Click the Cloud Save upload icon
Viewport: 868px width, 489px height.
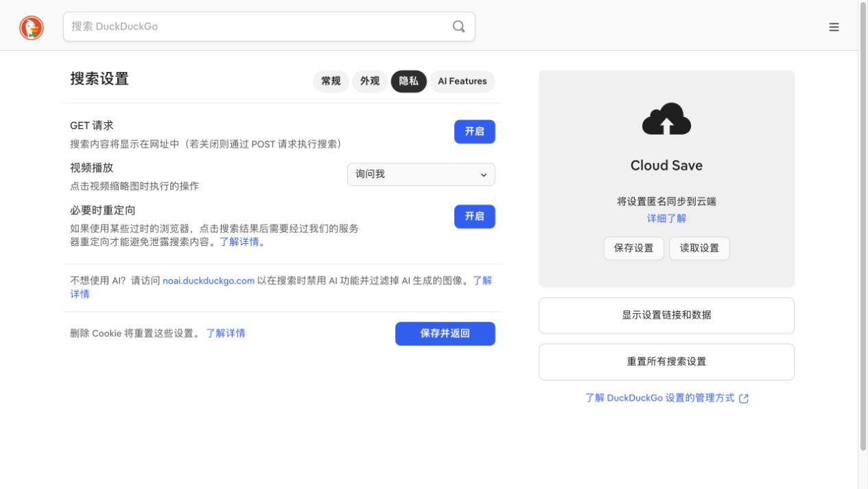pos(666,119)
